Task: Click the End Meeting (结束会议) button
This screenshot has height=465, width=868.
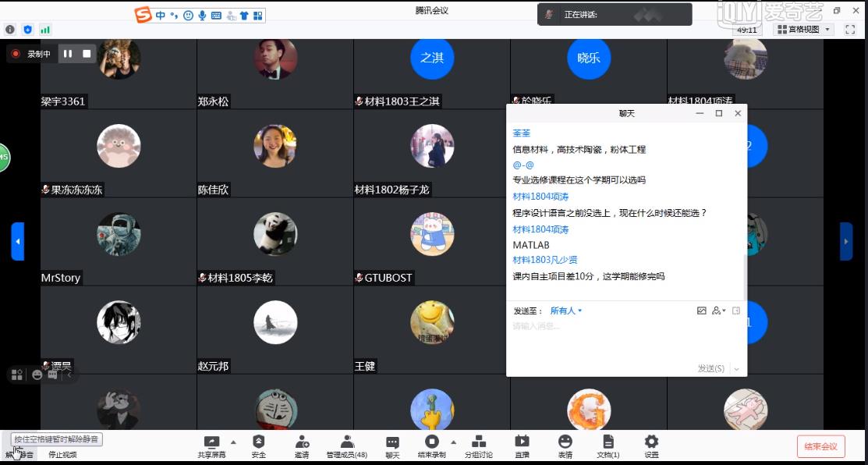Action: (820, 446)
